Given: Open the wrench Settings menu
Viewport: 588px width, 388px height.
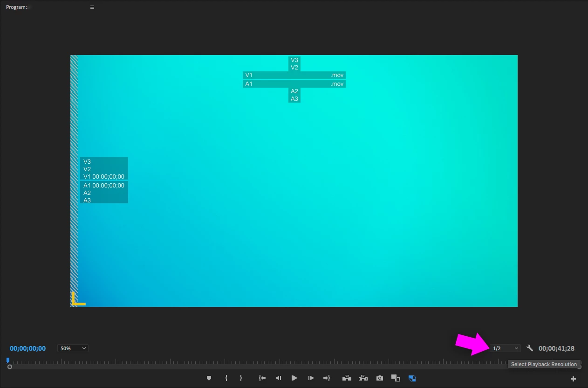Looking at the screenshot, I should pos(530,348).
